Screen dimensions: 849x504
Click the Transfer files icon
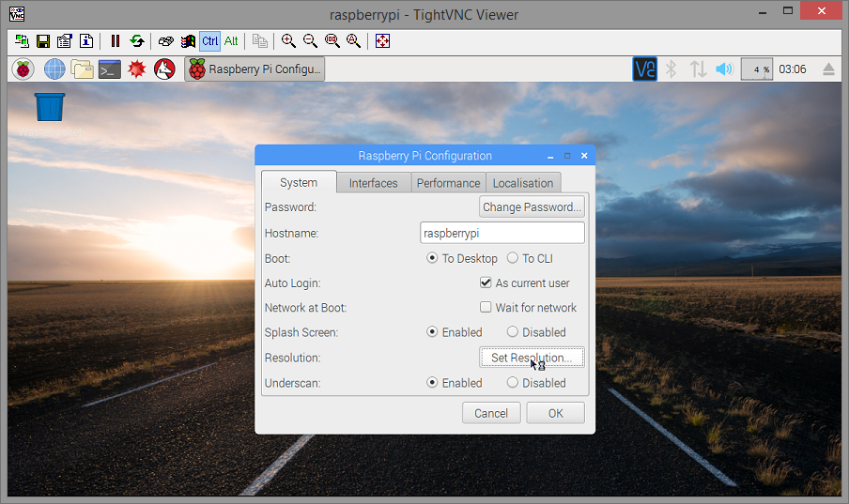point(260,41)
